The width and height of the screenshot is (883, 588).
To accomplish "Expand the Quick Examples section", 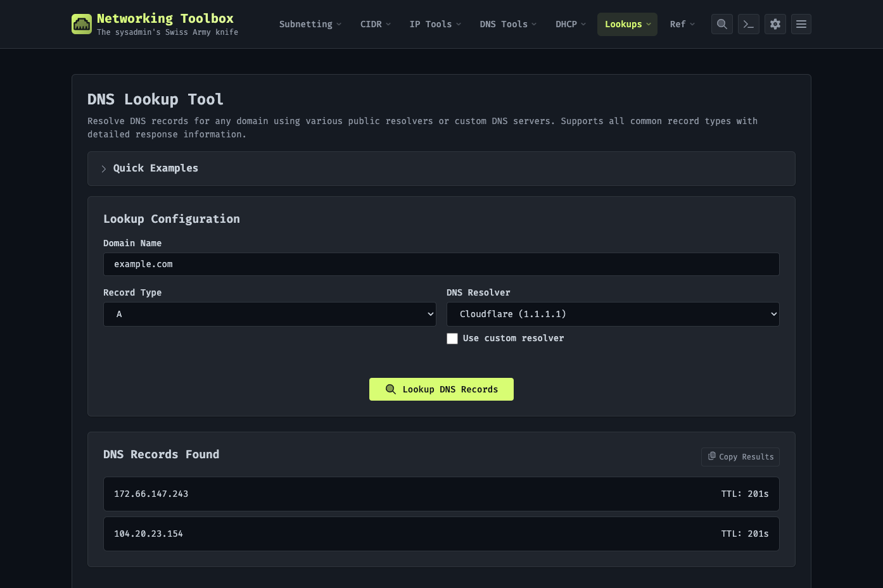I will (x=441, y=168).
